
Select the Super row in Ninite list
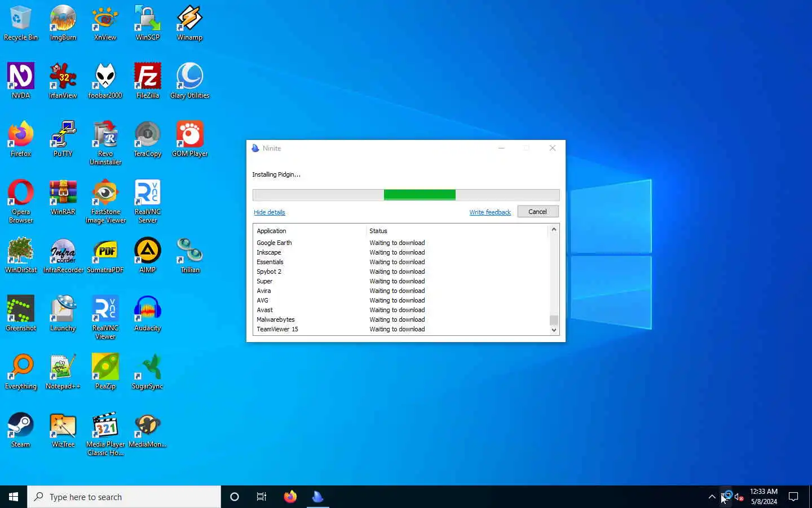point(400,281)
